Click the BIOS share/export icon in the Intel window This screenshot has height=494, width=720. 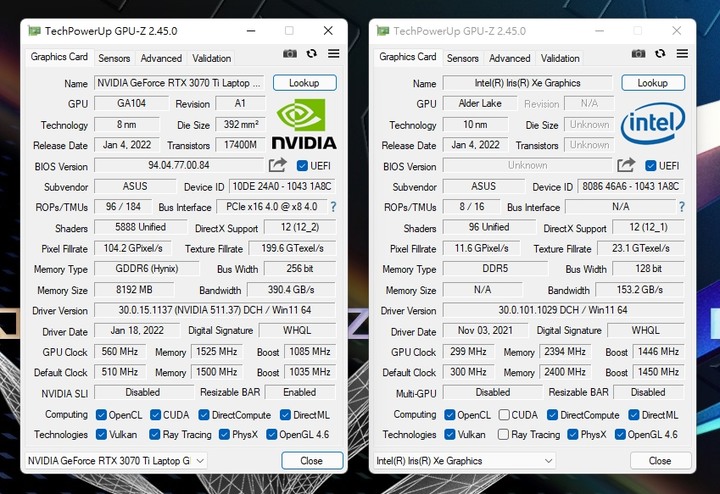pyautogui.click(x=626, y=165)
